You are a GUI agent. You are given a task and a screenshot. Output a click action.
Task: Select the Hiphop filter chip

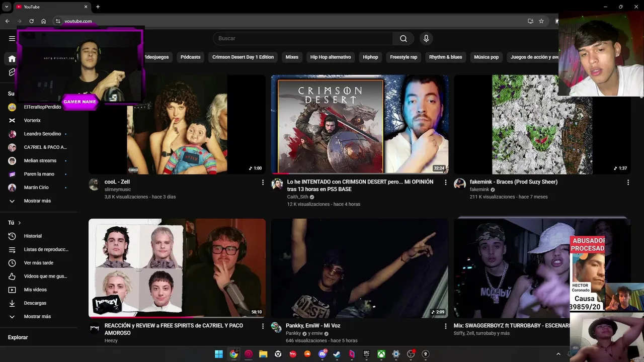370,57
